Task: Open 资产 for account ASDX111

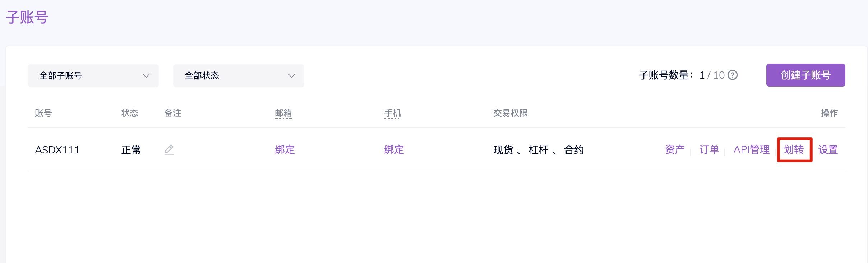Action: (674, 149)
